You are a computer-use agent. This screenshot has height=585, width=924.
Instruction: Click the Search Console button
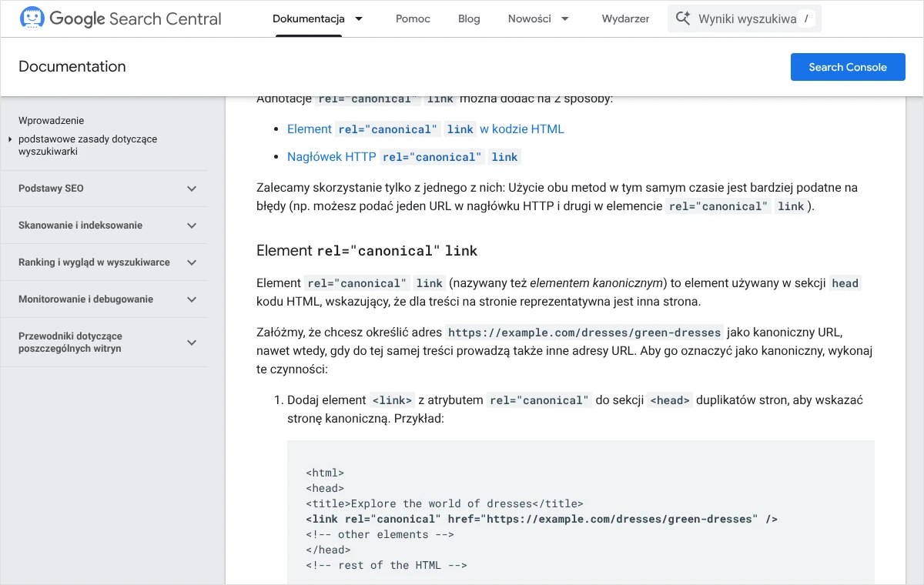tap(848, 67)
